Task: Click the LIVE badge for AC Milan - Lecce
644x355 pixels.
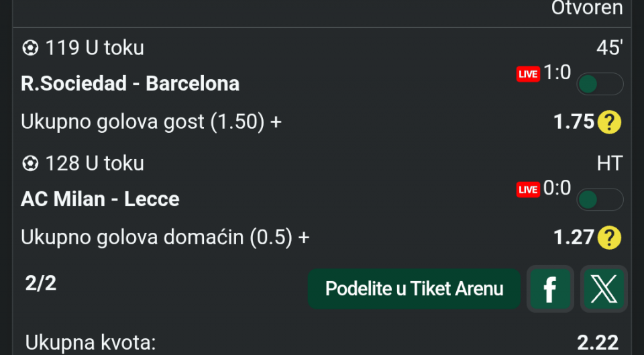Action: (528, 190)
